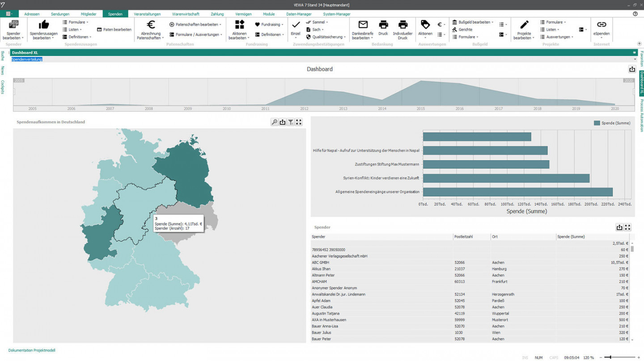Open Qualitätssicherung dropdown

(326, 37)
